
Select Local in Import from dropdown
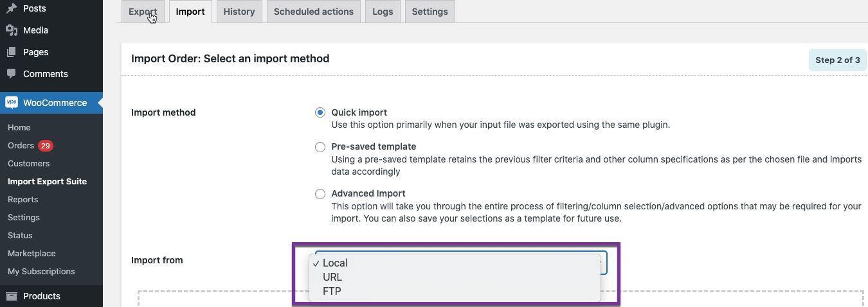(x=335, y=263)
